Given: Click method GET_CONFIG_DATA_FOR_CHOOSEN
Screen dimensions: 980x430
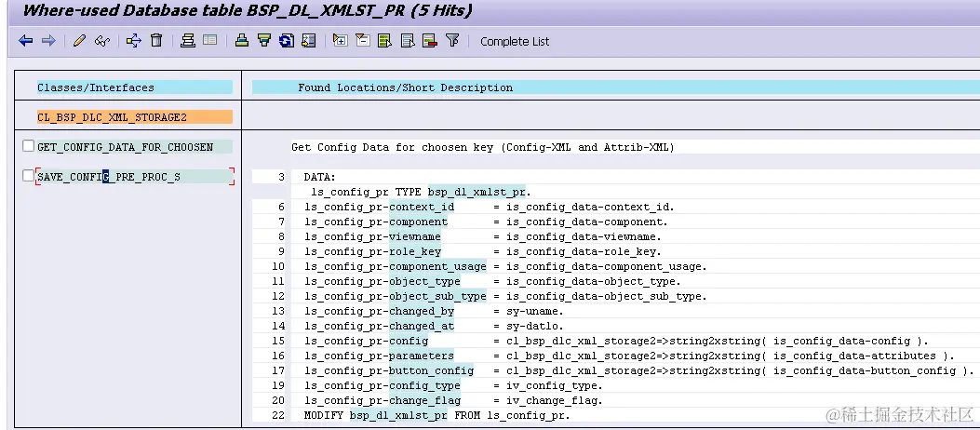Looking at the screenshot, I should coord(125,147).
